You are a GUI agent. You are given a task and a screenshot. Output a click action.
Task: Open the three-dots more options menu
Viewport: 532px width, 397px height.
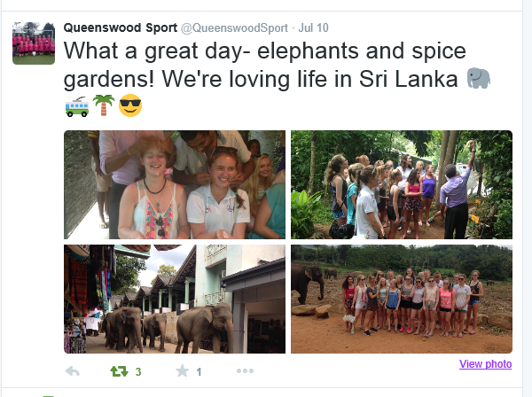point(245,371)
